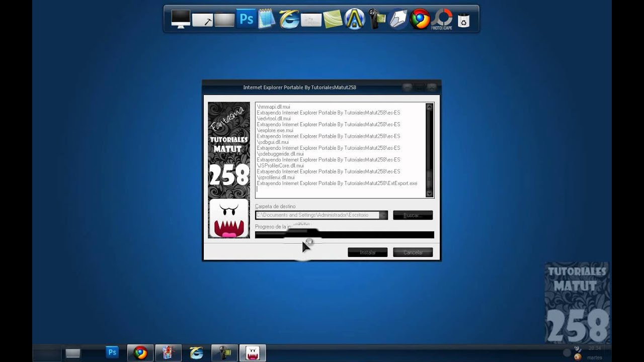Viewport: 644px width, 362px height.
Task: Open the pen nib icon in the dock
Action: (x=398, y=20)
